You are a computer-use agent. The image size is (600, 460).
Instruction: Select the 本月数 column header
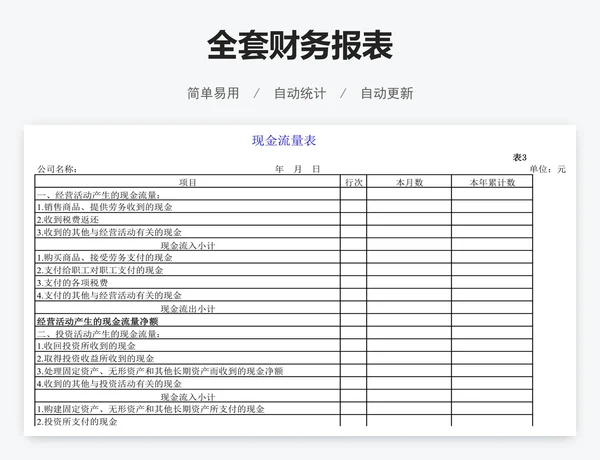click(x=409, y=183)
